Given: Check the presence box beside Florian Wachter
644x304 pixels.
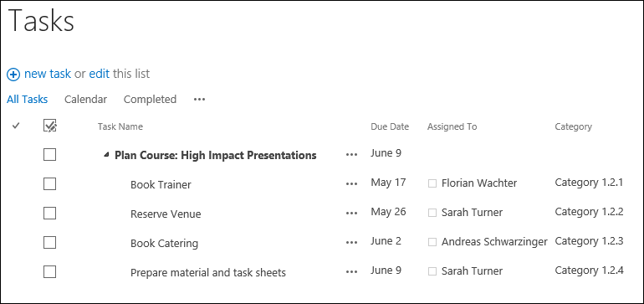Looking at the screenshot, I should pyautogui.click(x=432, y=183).
